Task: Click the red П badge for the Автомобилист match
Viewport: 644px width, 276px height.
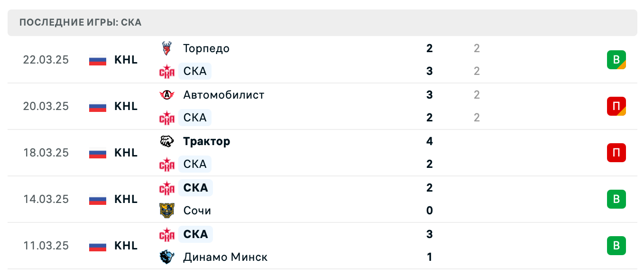Action: click(x=616, y=106)
